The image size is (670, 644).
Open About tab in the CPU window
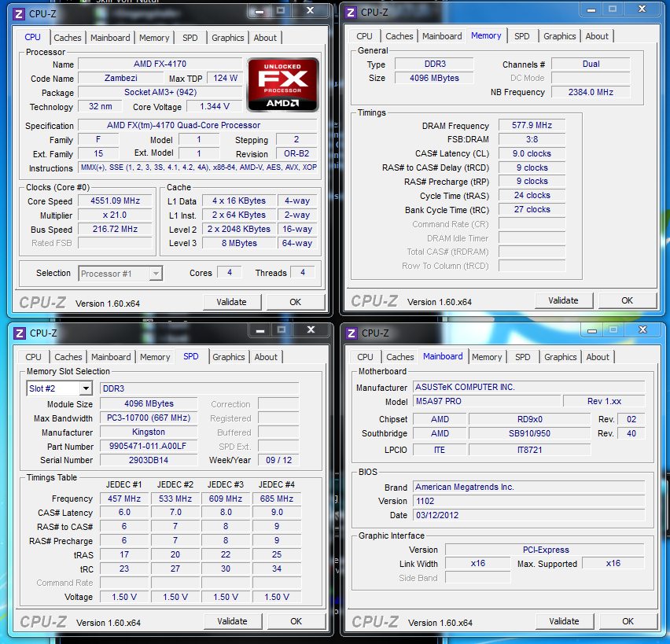tap(265, 38)
